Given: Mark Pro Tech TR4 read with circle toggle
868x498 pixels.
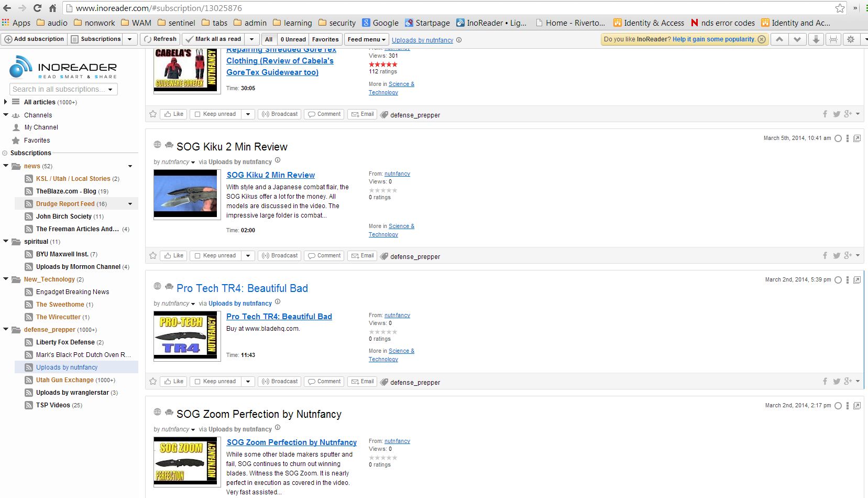Looking at the screenshot, I should [x=838, y=280].
